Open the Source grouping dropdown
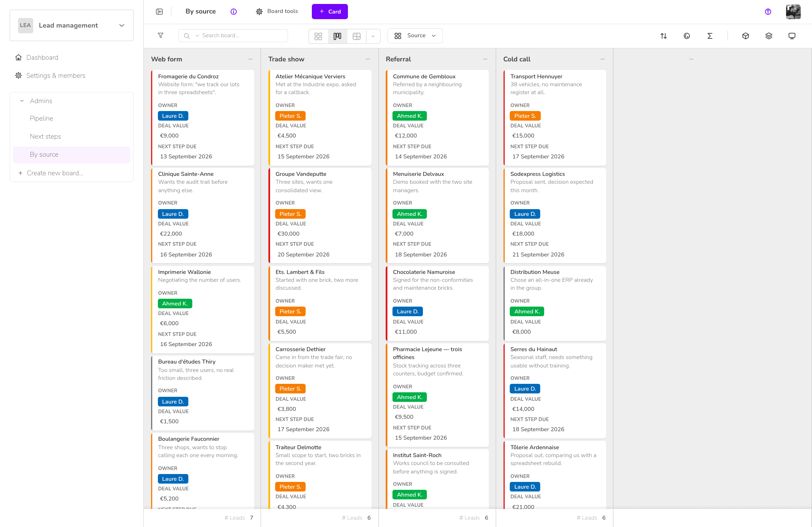Image resolution: width=812 pixels, height=527 pixels. pyautogui.click(x=415, y=36)
